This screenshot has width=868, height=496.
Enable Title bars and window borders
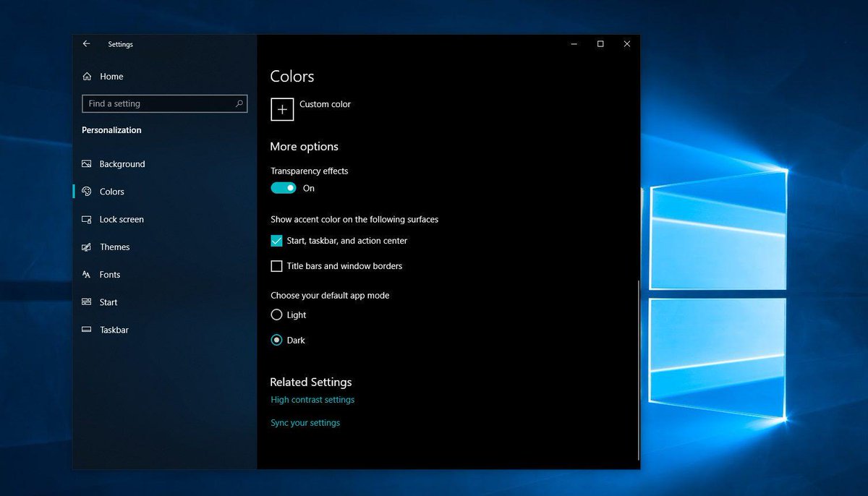tap(276, 266)
